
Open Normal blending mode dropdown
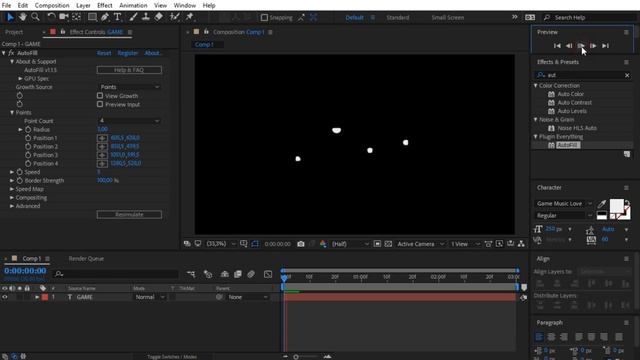point(150,297)
